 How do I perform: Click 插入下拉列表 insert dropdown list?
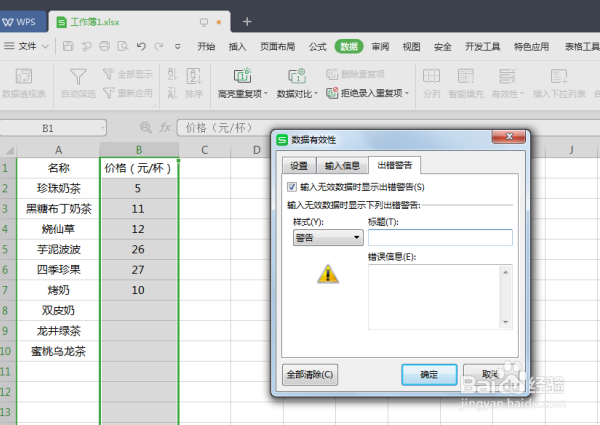pyautogui.click(x=559, y=83)
